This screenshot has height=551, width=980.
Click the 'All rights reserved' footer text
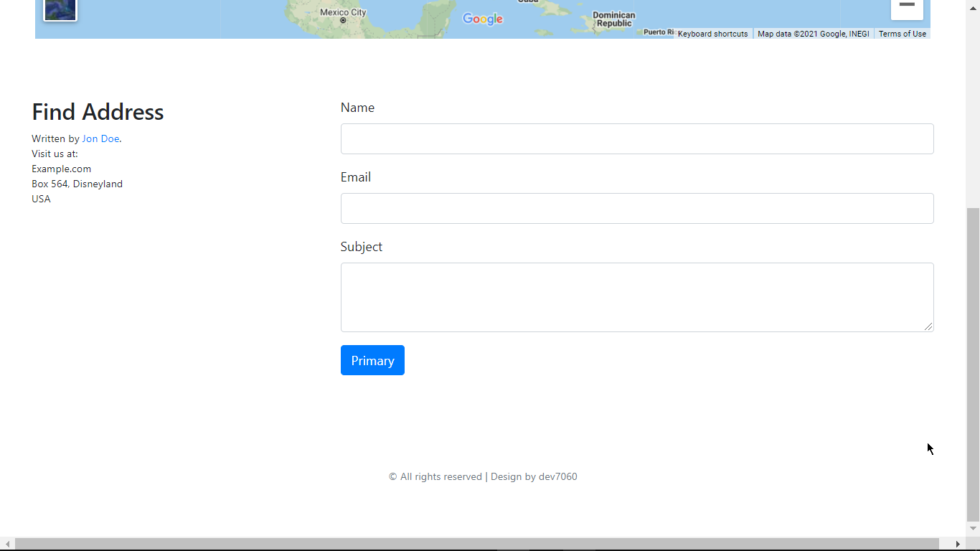441,476
